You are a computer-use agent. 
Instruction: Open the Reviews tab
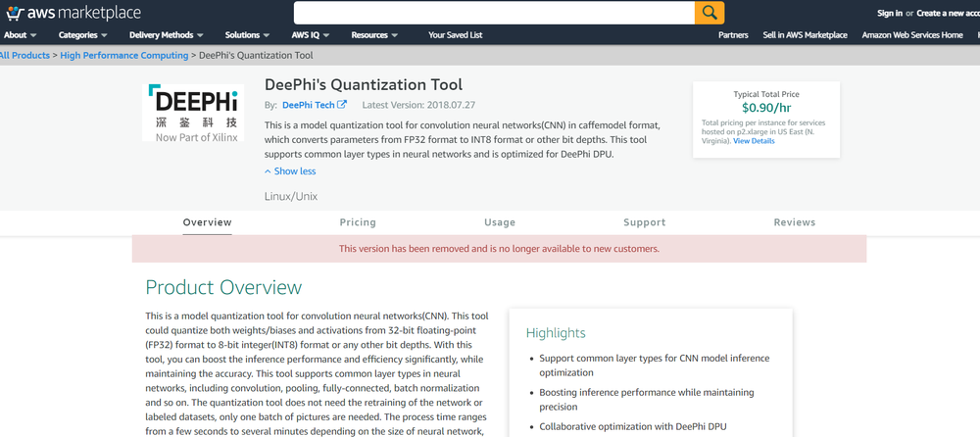tap(795, 222)
